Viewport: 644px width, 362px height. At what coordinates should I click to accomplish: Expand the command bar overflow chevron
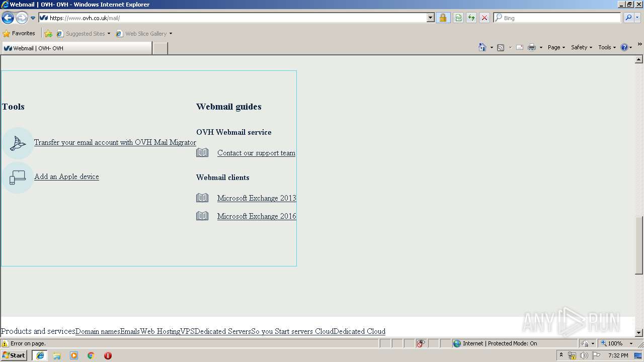coord(639,45)
